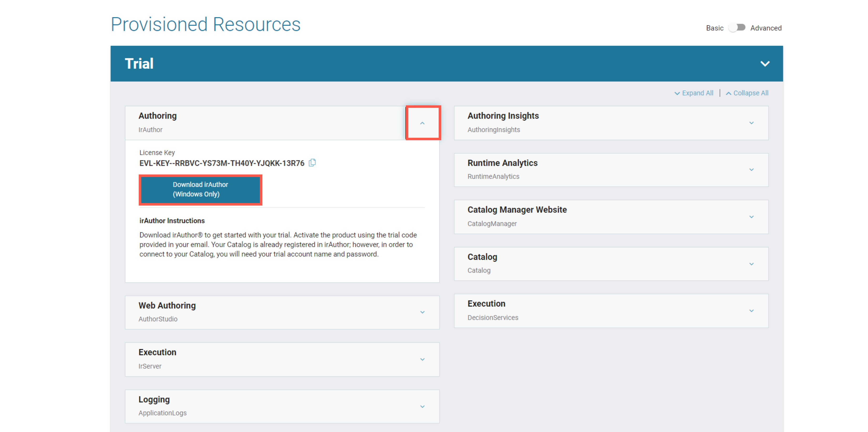Toggle the Basic/Advanced switch
Image resolution: width=868 pixels, height=432 pixels.
tap(737, 28)
